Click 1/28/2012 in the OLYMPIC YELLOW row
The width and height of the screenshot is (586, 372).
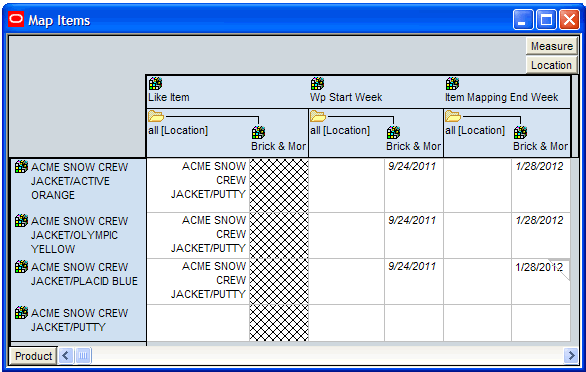point(539,220)
